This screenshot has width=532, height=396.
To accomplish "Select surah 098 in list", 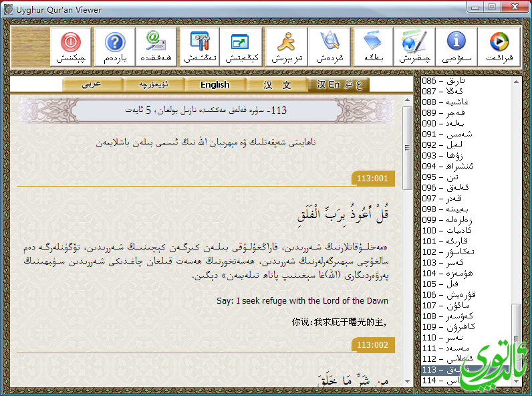I will [466, 209].
